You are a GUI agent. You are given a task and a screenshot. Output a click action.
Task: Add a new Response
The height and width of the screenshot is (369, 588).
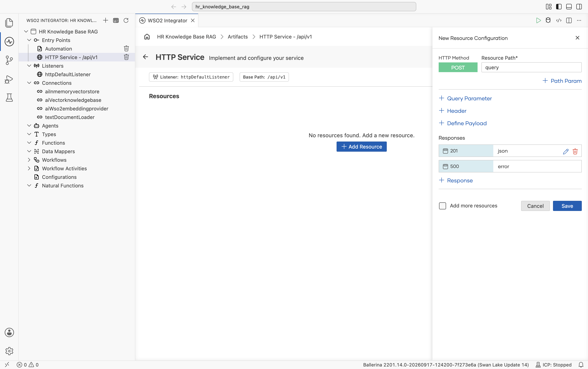[x=456, y=180]
